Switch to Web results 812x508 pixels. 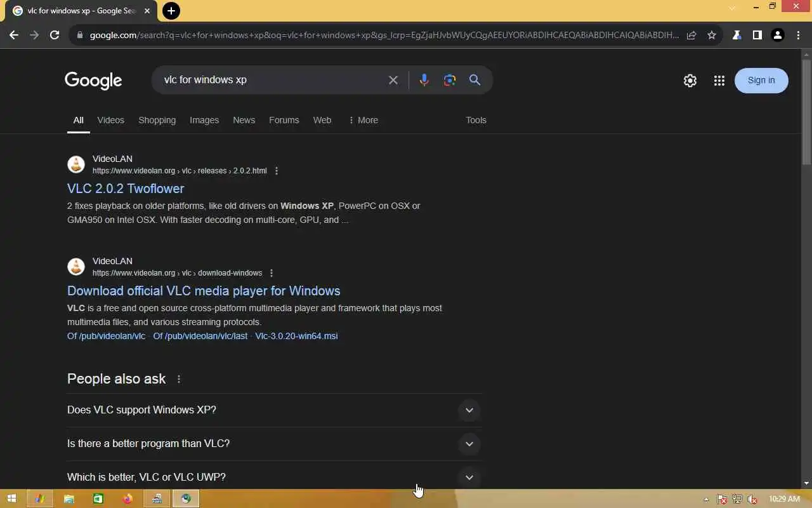(x=322, y=120)
